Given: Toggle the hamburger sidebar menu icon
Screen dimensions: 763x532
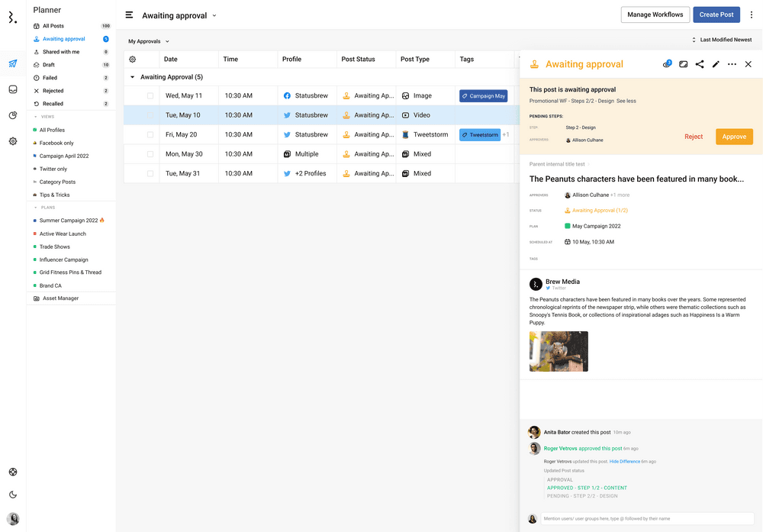Looking at the screenshot, I should click(x=130, y=15).
